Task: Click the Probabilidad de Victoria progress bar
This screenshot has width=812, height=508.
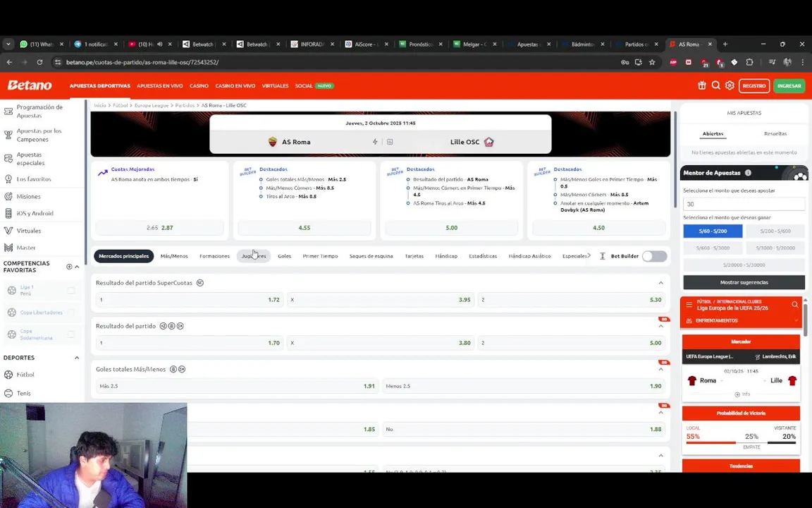Action: [741, 442]
